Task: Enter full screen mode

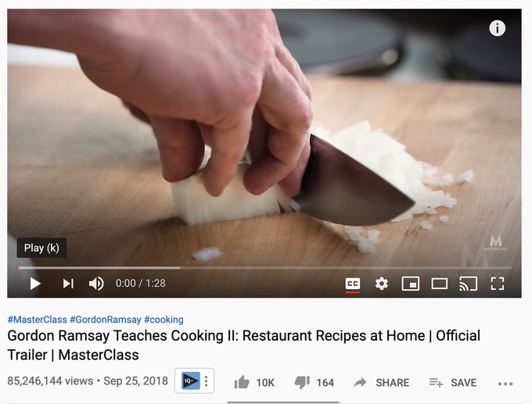Action: point(497,284)
